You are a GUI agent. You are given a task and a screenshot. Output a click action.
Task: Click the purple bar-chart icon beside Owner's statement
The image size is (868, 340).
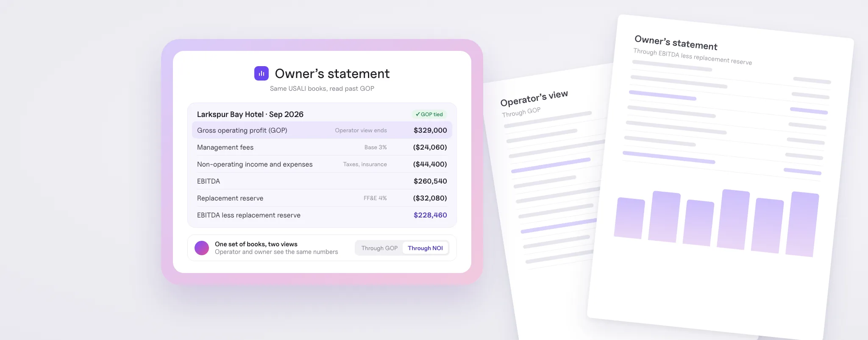tap(262, 73)
